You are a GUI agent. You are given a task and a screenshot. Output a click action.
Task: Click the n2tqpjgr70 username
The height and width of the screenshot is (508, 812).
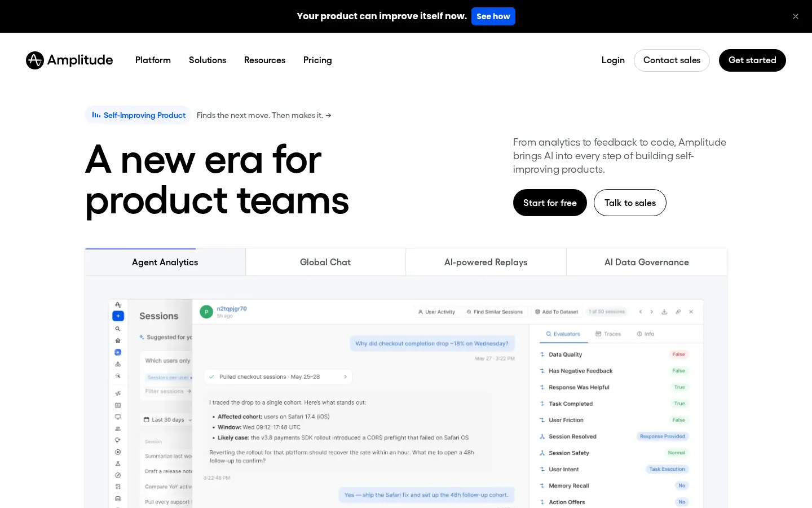point(232,309)
